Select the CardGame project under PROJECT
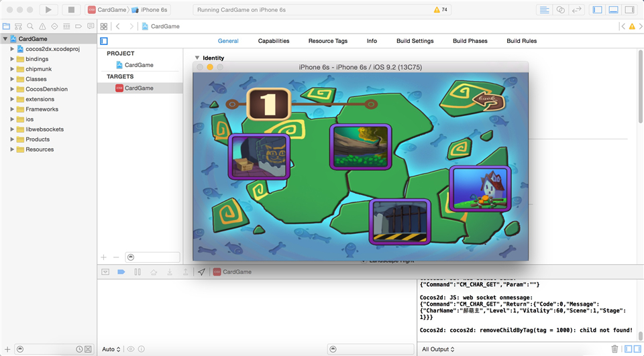This screenshot has height=356, width=644. [140, 65]
